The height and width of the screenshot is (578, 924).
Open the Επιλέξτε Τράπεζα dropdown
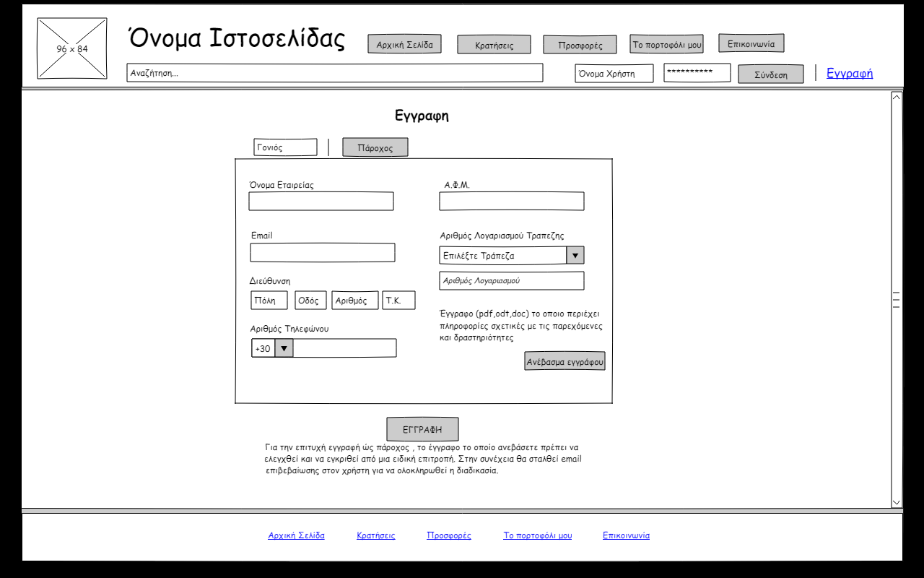tap(512, 255)
